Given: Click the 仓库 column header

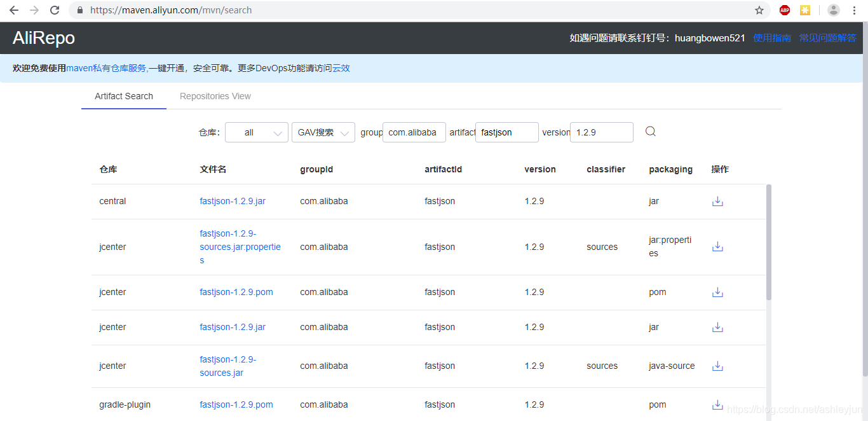Looking at the screenshot, I should 108,170.
